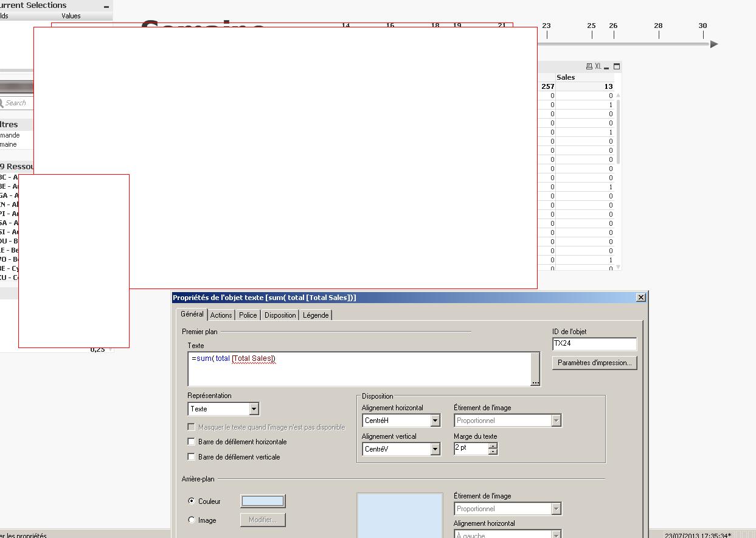This screenshot has height=538, width=756.
Task: Close the text object properties dialog
Action: point(640,298)
